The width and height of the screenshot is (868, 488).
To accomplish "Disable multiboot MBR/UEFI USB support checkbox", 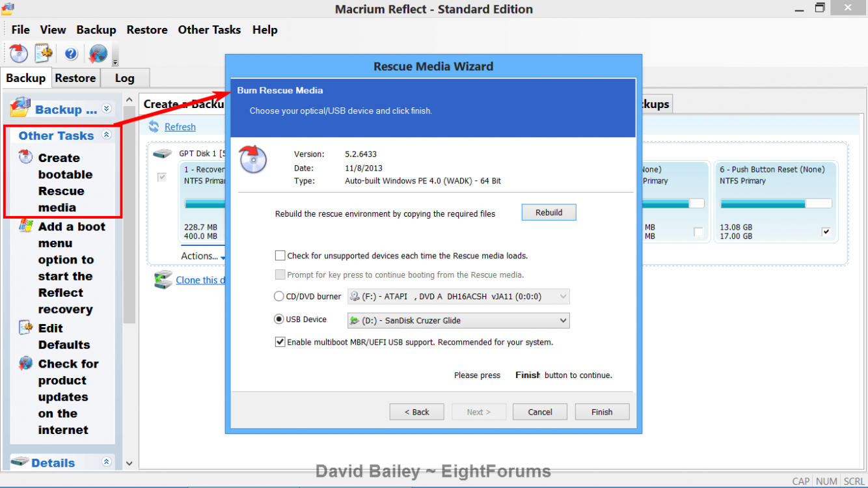I will pos(280,342).
